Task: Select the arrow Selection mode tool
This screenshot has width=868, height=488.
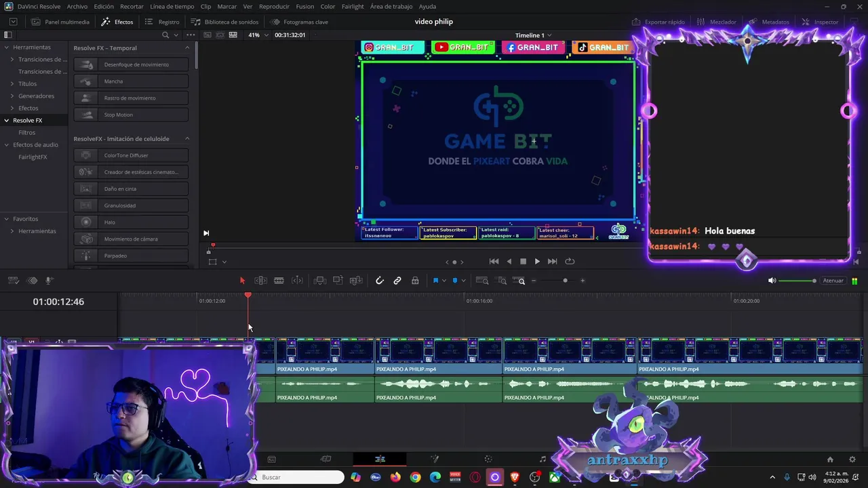Action: pos(242,281)
